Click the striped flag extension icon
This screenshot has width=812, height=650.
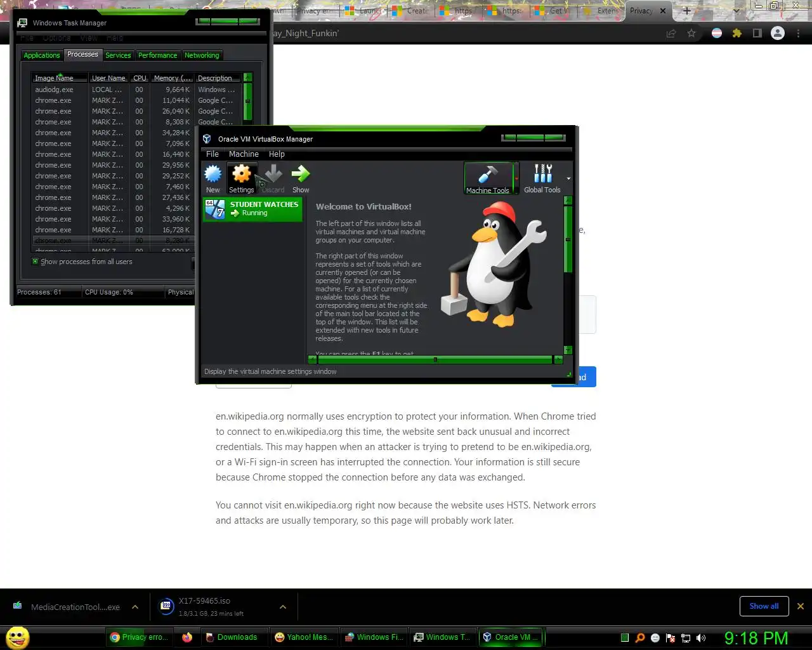pos(717,33)
